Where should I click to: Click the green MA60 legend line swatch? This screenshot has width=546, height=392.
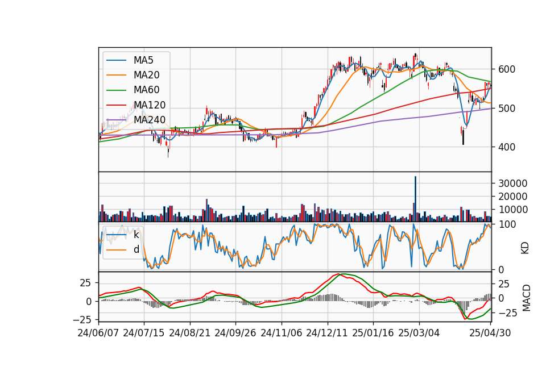click(x=116, y=90)
